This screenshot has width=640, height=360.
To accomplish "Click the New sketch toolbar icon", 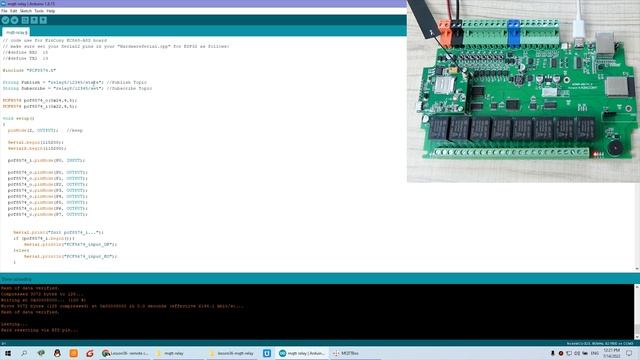I will (25, 20).
